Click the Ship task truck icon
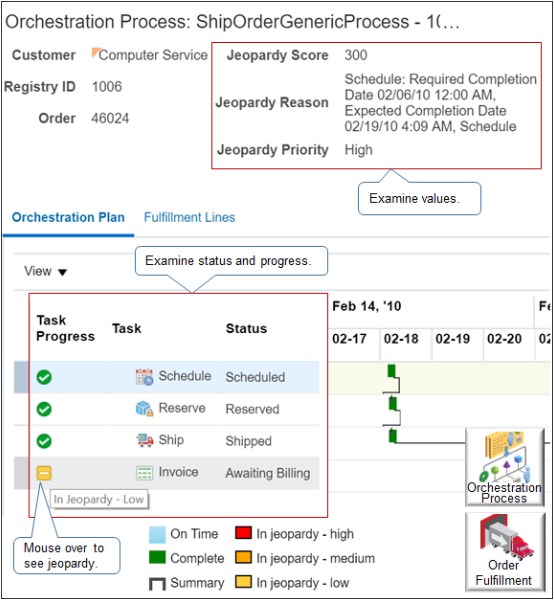 [x=144, y=440]
